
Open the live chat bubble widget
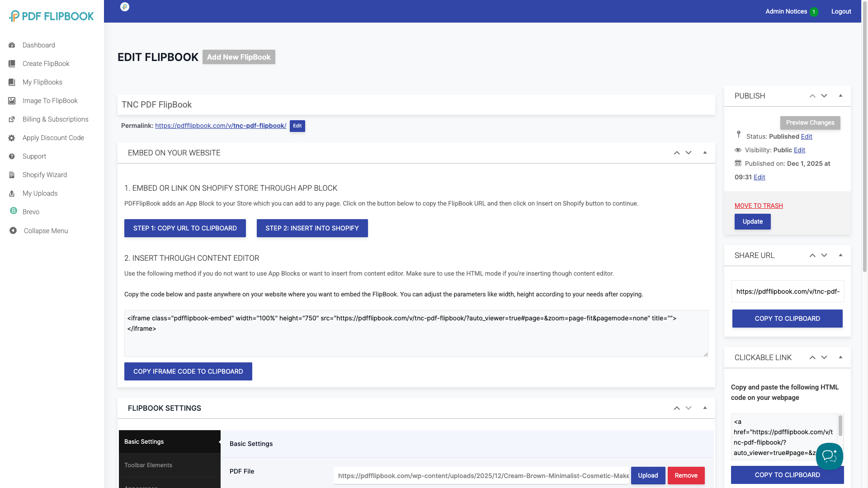pyautogui.click(x=829, y=456)
